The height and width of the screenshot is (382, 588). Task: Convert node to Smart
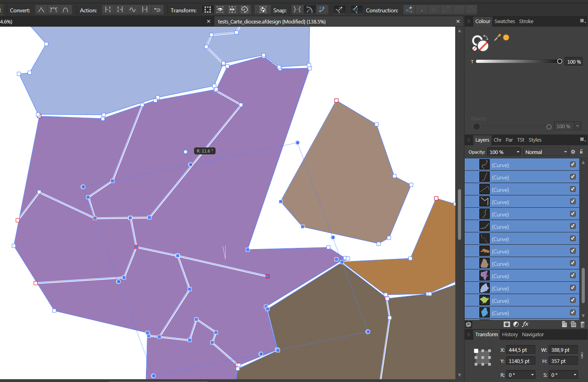tap(66, 10)
